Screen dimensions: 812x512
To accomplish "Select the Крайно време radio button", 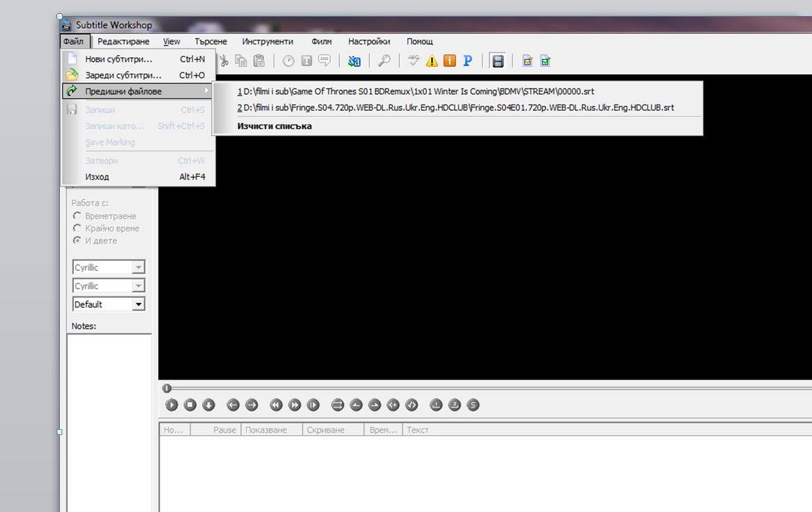I will (x=77, y=228).
